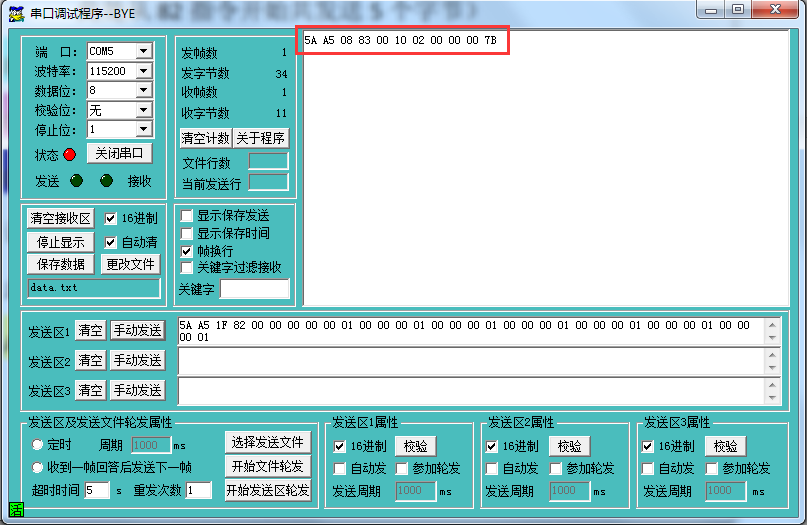This screenshot has width=807, height=525.
Task: Click 清空 for 发送区2
Action: pos(91,360)
